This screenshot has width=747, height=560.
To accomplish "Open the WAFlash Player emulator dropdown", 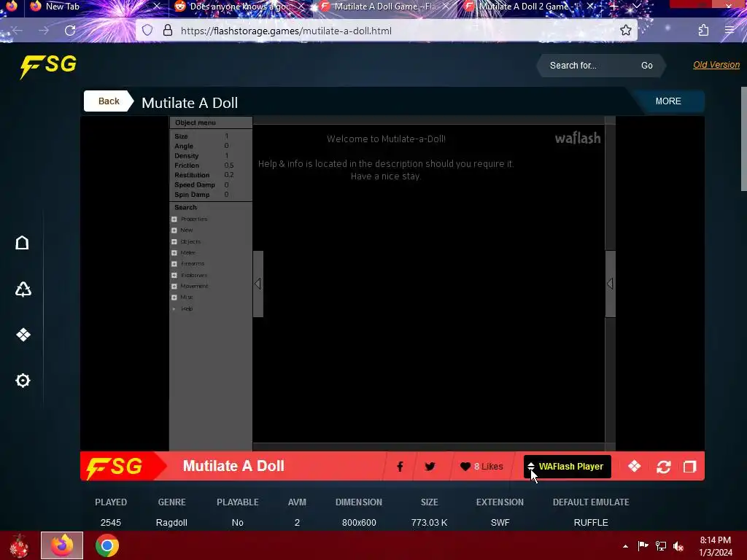I will coord(568,467).
